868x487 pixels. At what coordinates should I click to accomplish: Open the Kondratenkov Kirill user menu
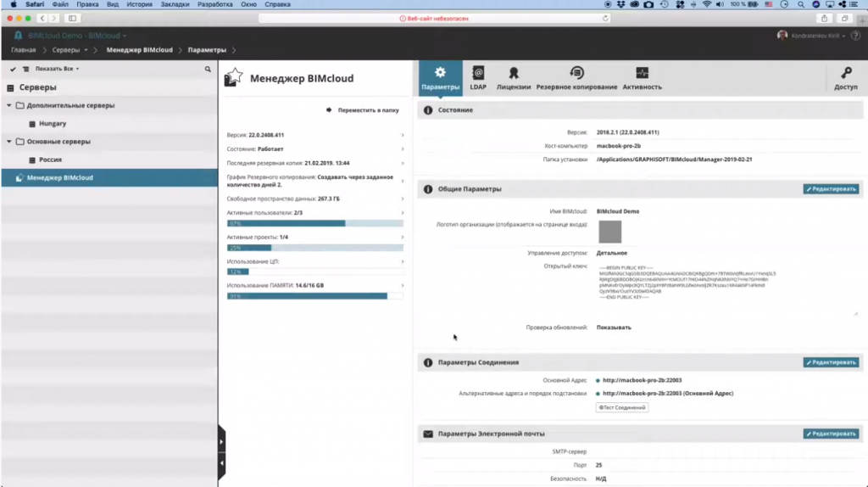(811, 36)
